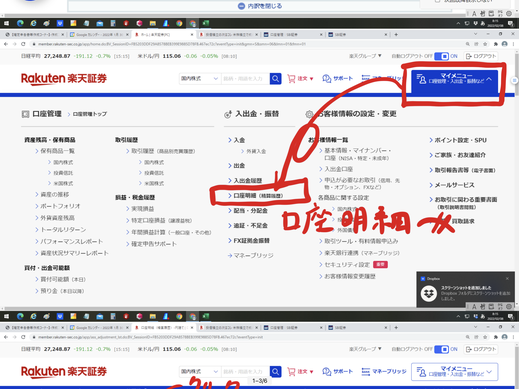Open tab search chevron in upper browser
The image size is (519, 389).
(475, 34)
